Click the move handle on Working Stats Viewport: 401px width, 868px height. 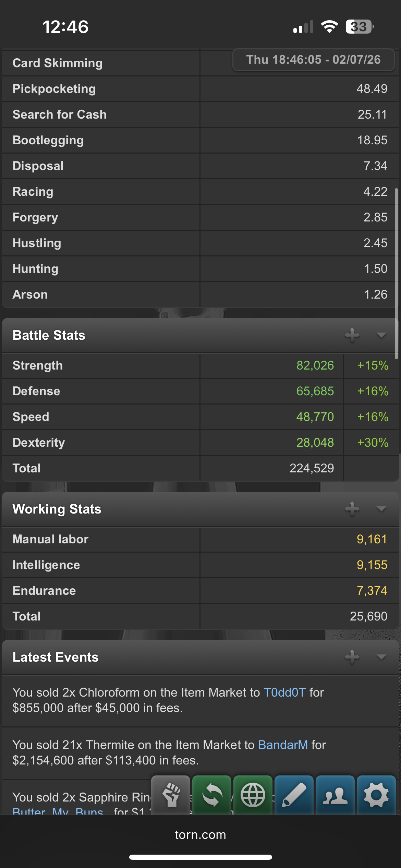click(352, 509)
